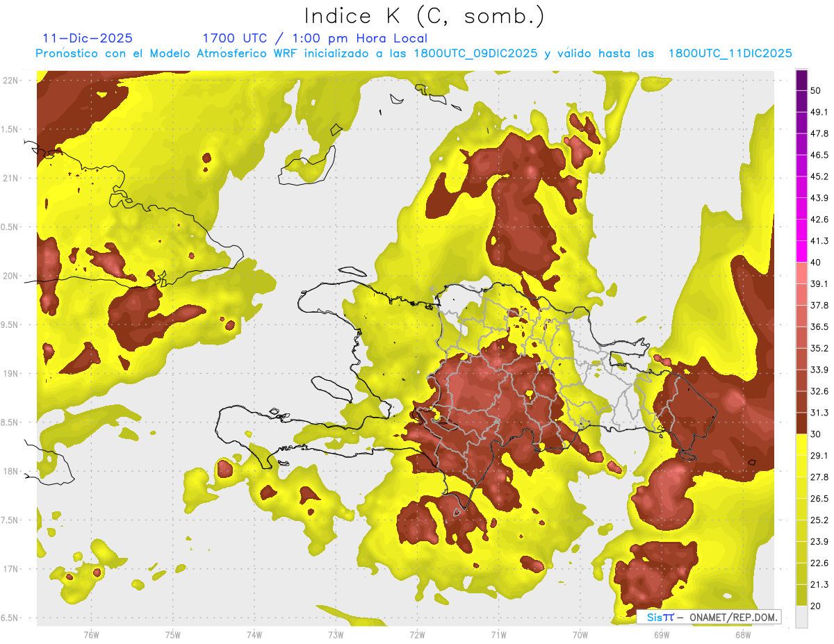The height and width of the screenshot is (644, 834).
Task: Click the 73W longitude label
Action: (335, 634)
